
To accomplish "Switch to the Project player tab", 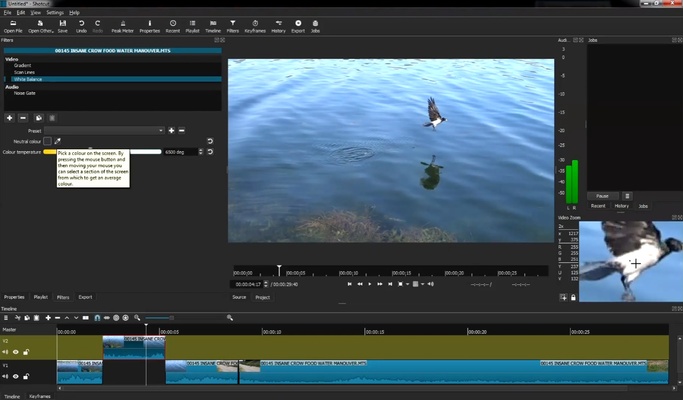I will click(263, 297).
